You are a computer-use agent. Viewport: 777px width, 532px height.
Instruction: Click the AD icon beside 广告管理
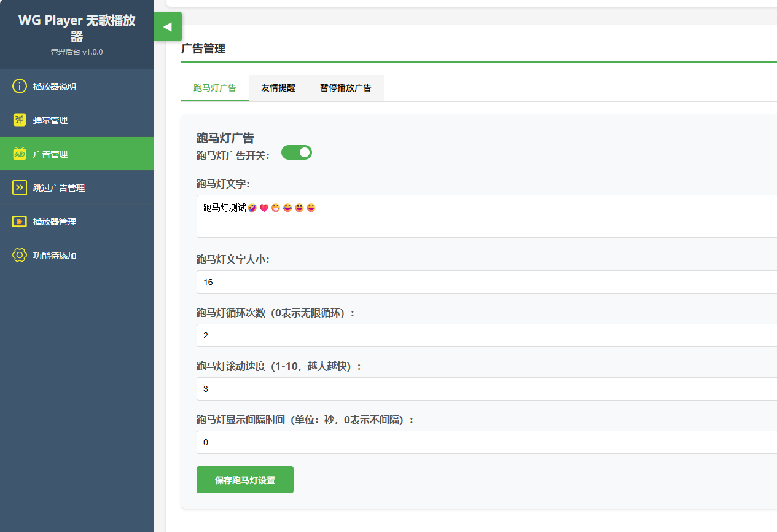(x=20, y=154)
